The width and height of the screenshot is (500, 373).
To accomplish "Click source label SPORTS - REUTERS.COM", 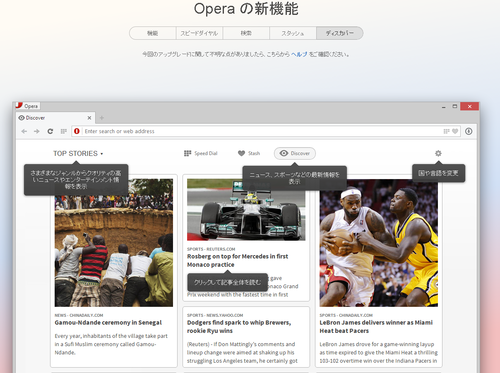I will (x=211, y=249).
